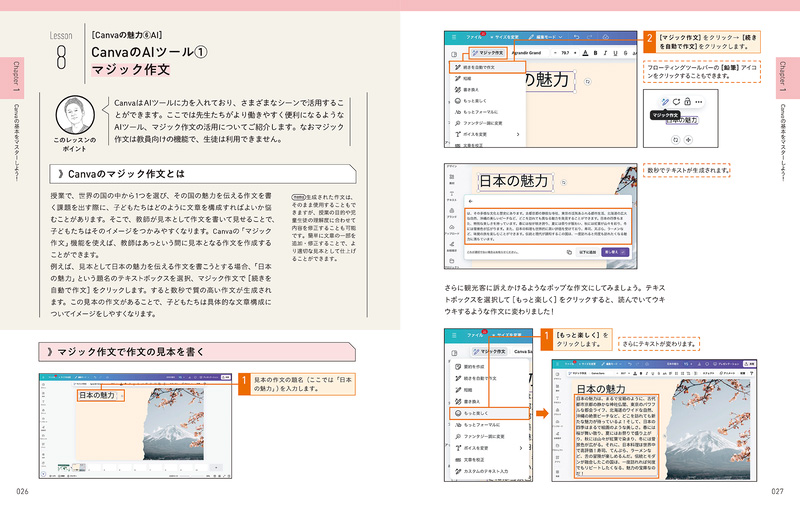Open text color A picker in step 2 toolbar
Screen dimensions: 800x510
point(585,53)
